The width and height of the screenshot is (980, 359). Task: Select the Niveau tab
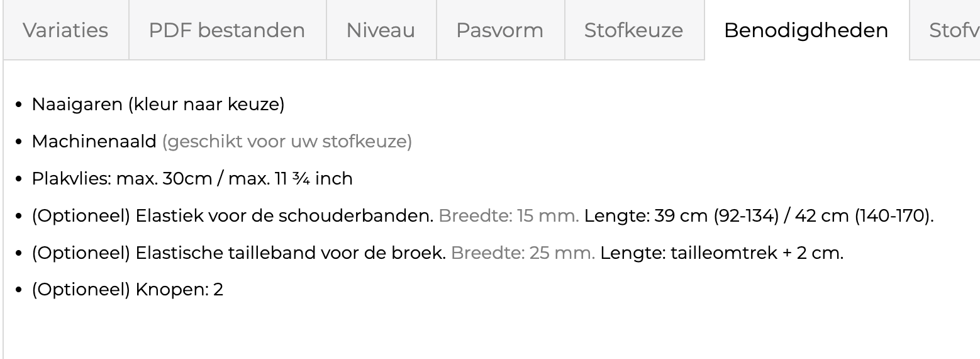381,30
